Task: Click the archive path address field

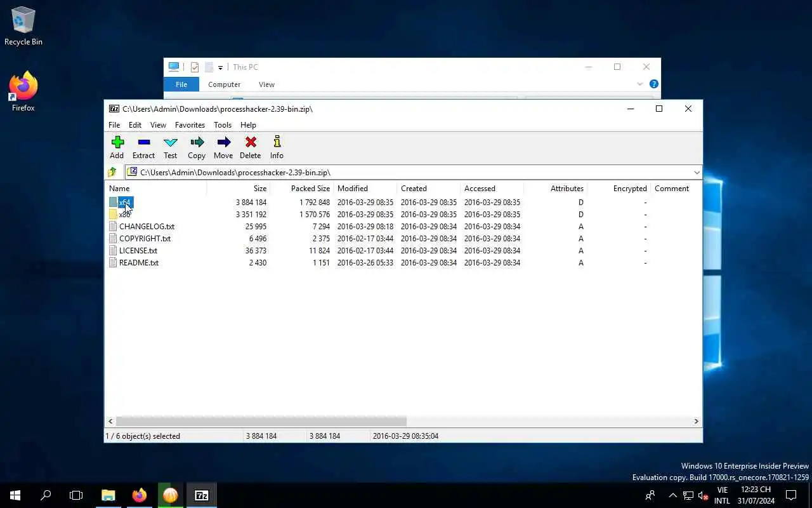Action: (414, 172)
